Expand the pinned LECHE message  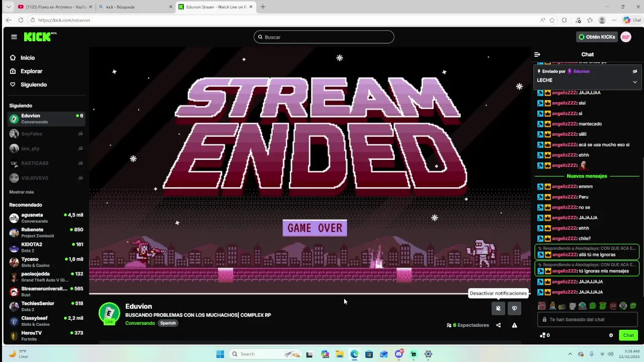click(635, 81)
